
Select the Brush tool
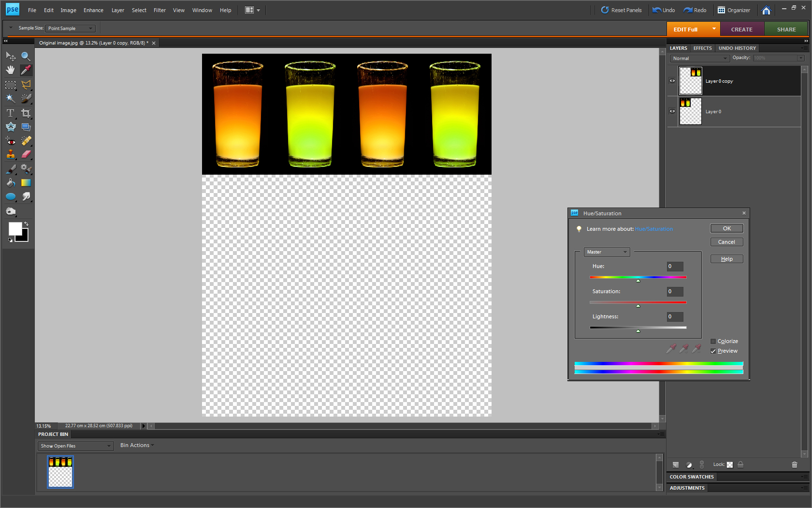(11, 169)
